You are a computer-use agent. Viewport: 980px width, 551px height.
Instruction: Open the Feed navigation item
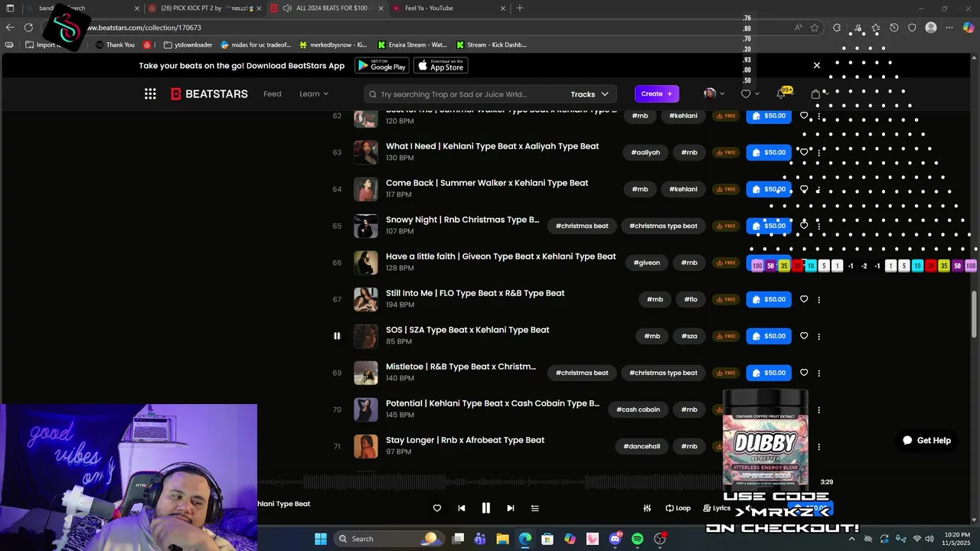(x=273, y=94)
